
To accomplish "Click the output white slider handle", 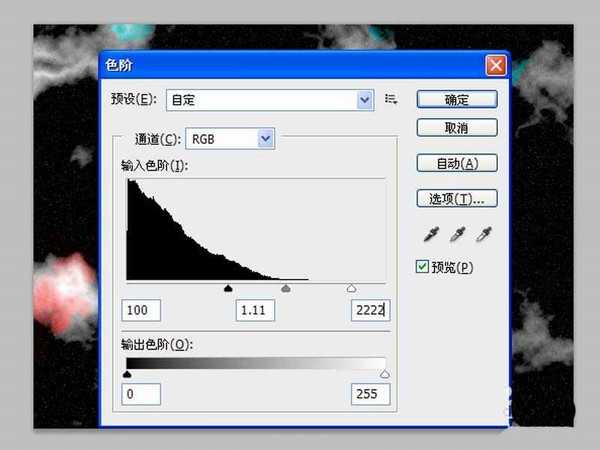I will (385, 374).
